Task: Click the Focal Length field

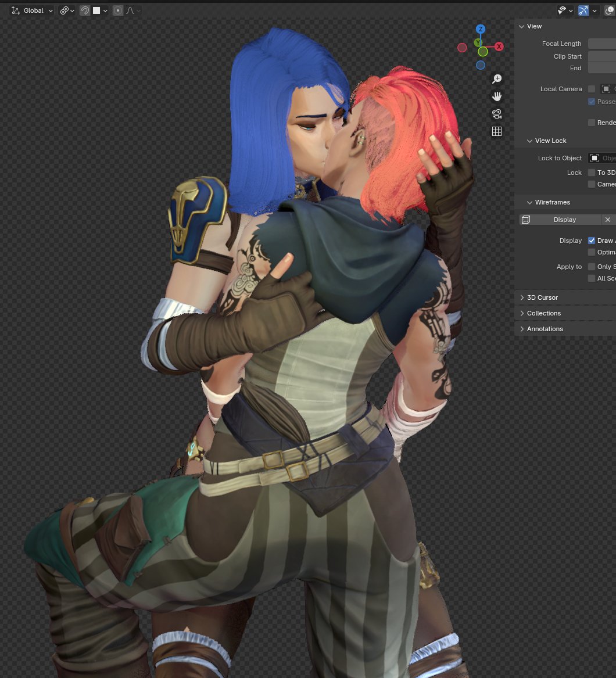Action: (x=601, y=44)
